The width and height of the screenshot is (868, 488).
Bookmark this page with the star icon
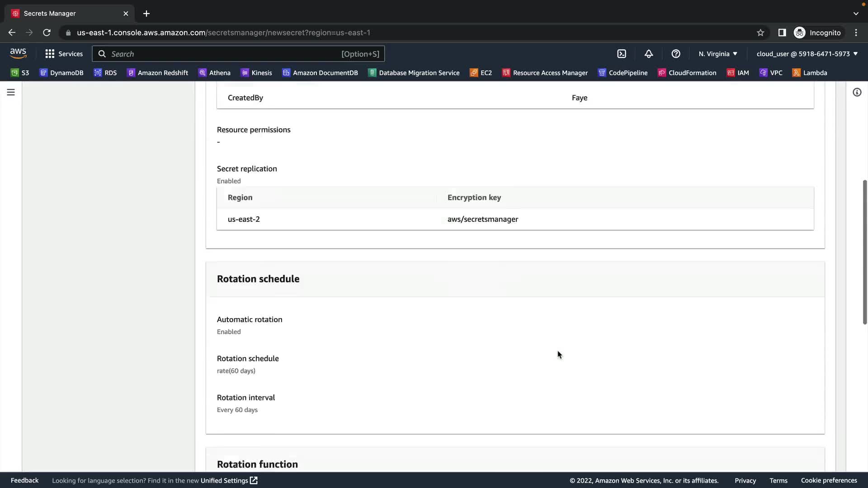click(x=760, y=33)
